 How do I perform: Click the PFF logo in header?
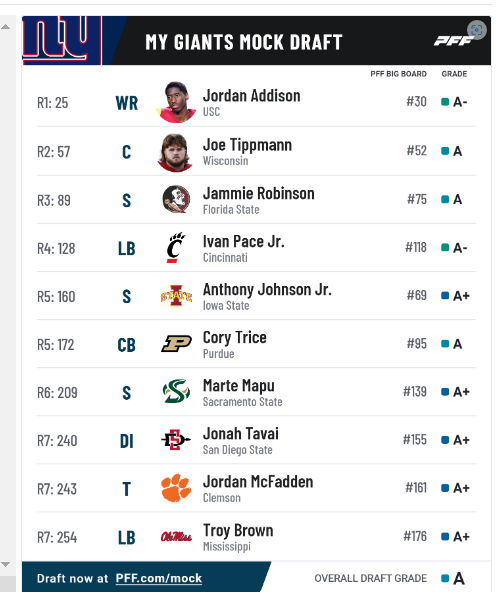pos(453,41)
